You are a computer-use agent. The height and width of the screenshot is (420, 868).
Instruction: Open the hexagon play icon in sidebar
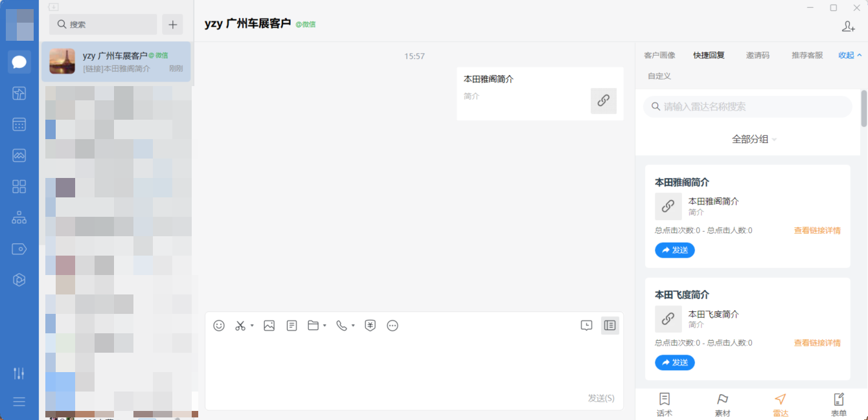[x=19, y=280]
